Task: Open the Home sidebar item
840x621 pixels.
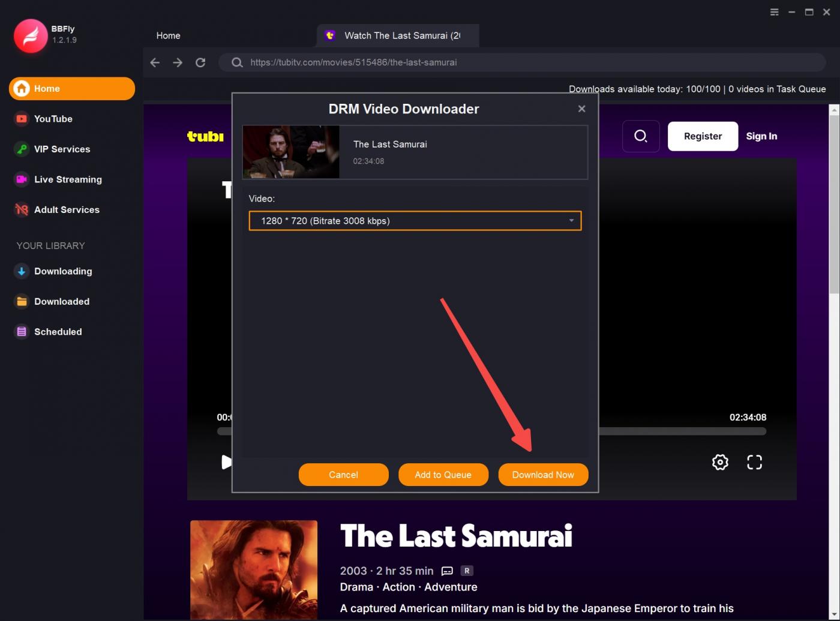Action: (x=72, y=89)
